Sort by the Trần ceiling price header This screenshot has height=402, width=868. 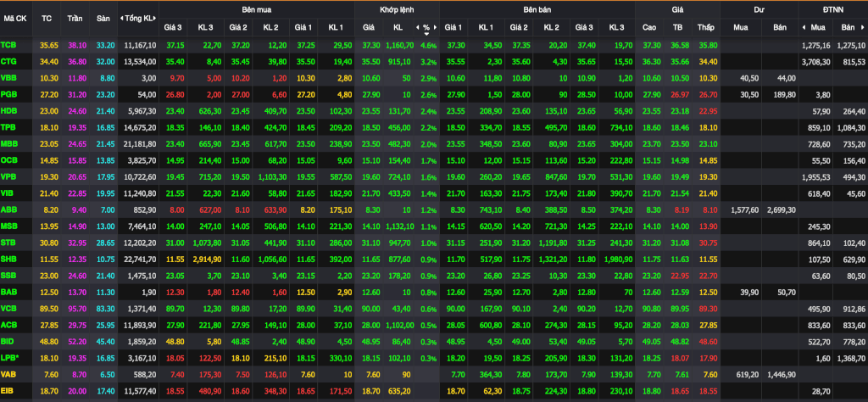pyautogui.click(x=75, y=18)
